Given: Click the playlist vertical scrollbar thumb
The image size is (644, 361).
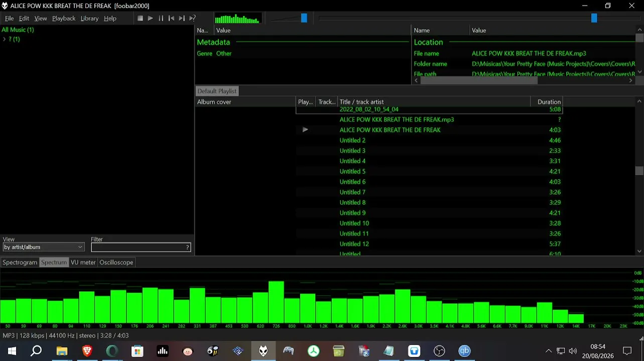Looking at the screenshot, I should pos(639,171).
